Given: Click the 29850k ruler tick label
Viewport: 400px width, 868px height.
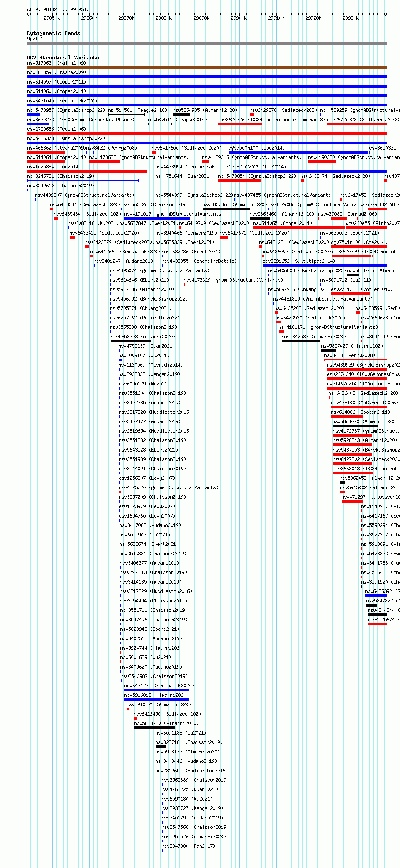Looking at the screenshot, I should (x=52, y=18).
